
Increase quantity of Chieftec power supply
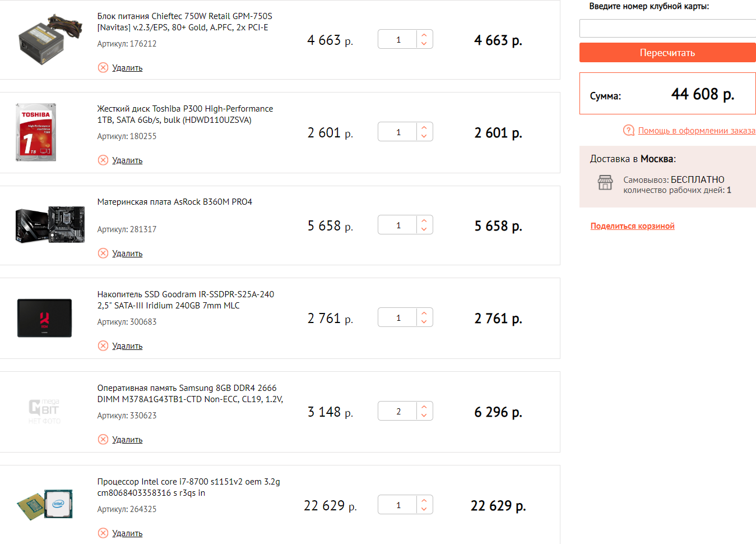424,35
